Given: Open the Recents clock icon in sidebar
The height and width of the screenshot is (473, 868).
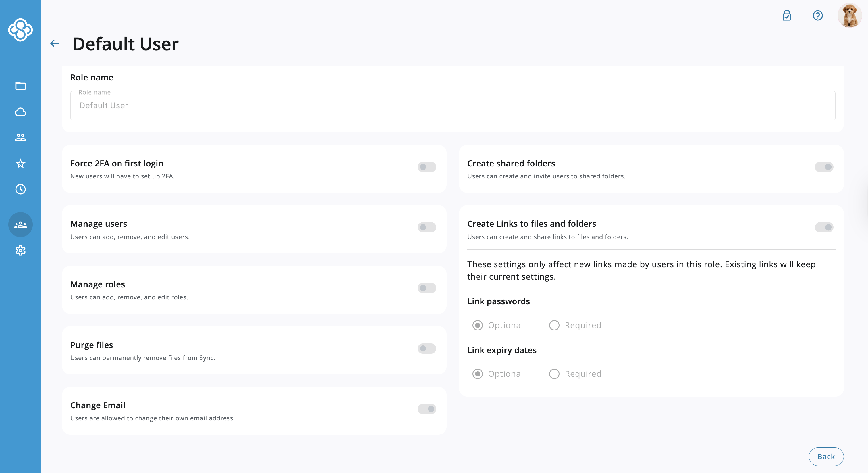Looking at the screenshot, I should (x=20, y=189).
